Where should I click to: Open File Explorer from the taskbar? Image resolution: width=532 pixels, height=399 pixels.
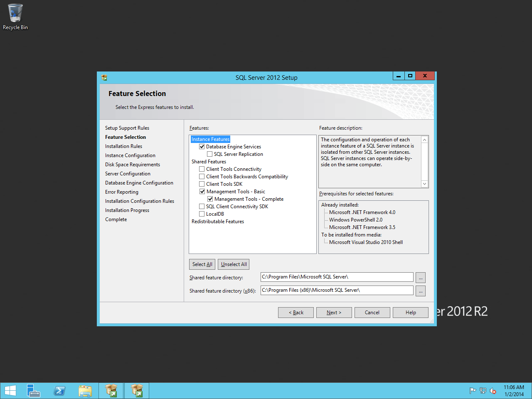pos(85,391)
